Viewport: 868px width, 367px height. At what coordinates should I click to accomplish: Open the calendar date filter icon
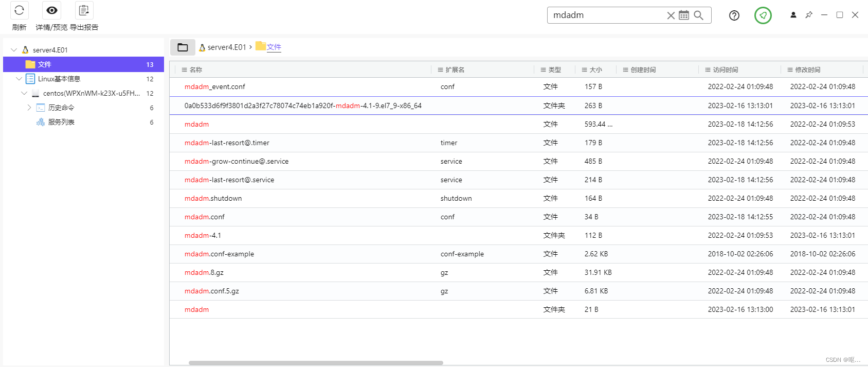(684, 15)
